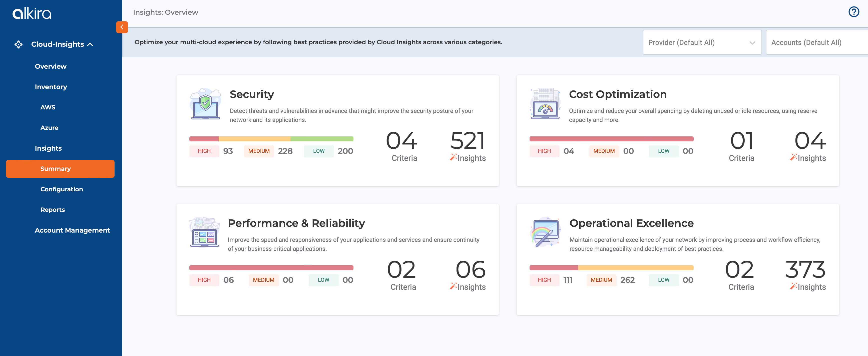Select the Azure sub-menu item
The width and height of the screenshot is (868, 356).
click(x=49, y=127)
